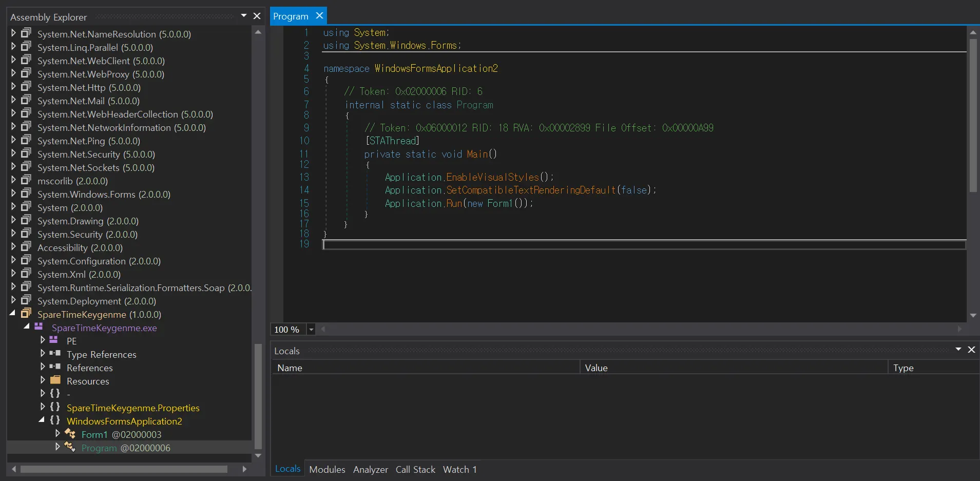
Task: Click the Program class icon in tree
Action: [70, 447]
